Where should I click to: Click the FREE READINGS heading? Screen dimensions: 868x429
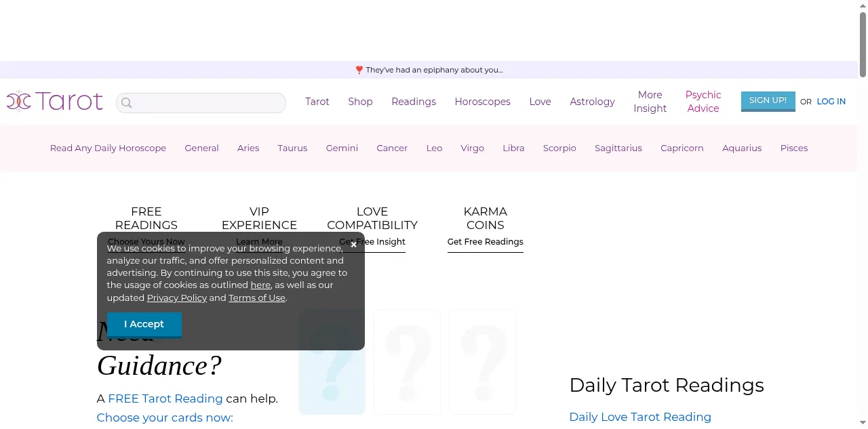146,218
